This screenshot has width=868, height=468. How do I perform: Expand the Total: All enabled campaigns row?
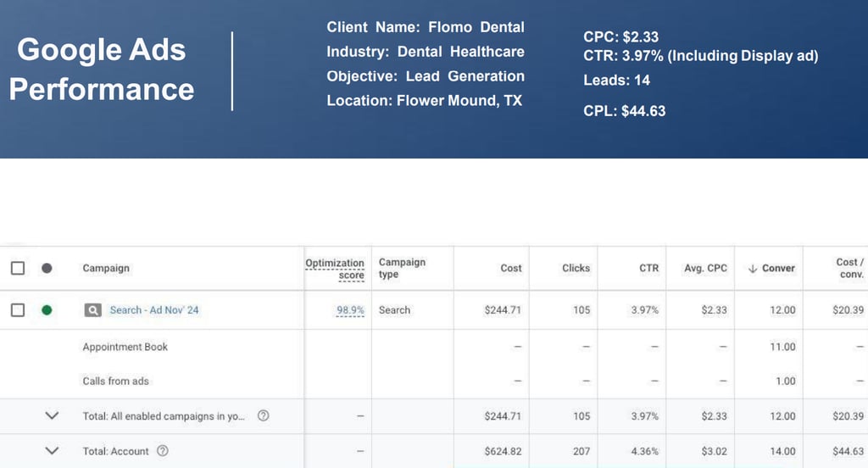point(52,416)
